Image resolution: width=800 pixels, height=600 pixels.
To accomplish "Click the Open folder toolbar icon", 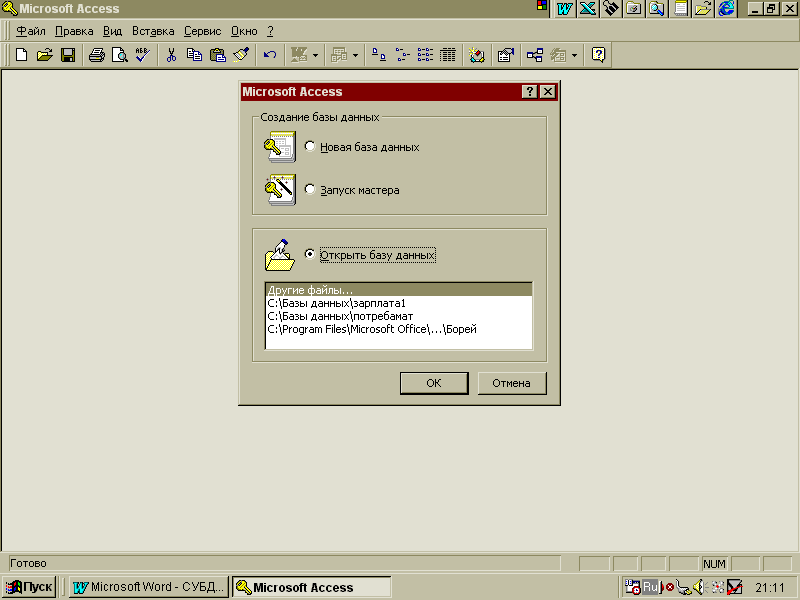I will (x=44, y=55).
